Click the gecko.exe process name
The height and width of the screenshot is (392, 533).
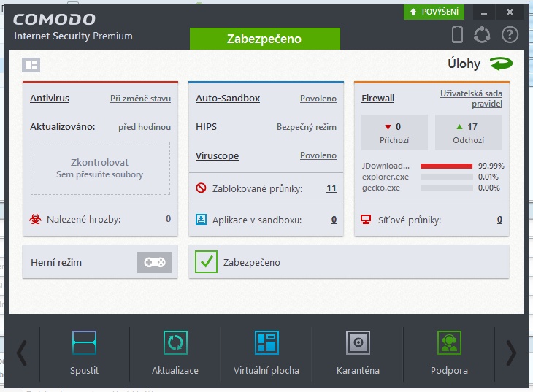(x=380, y=188)
